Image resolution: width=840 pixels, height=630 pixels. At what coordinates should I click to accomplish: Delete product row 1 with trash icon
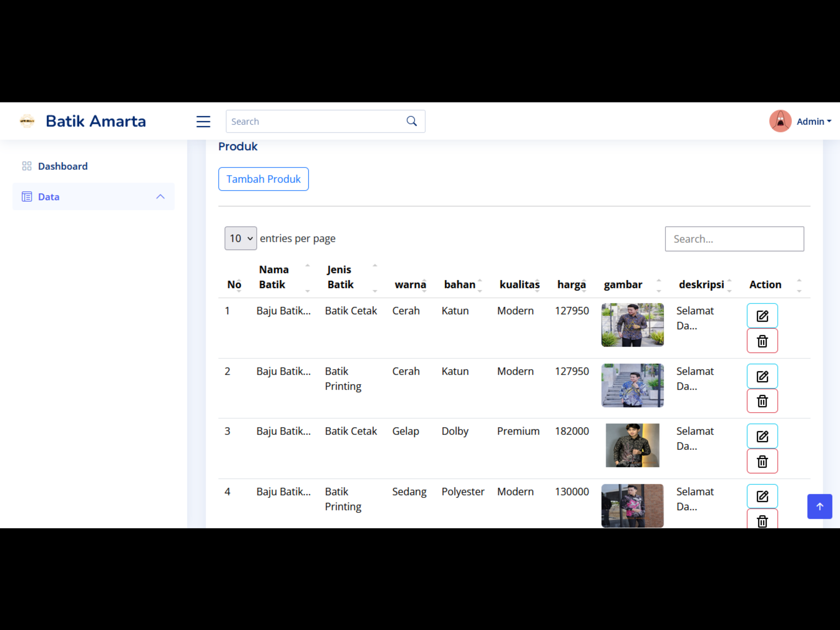coord(762,341)
